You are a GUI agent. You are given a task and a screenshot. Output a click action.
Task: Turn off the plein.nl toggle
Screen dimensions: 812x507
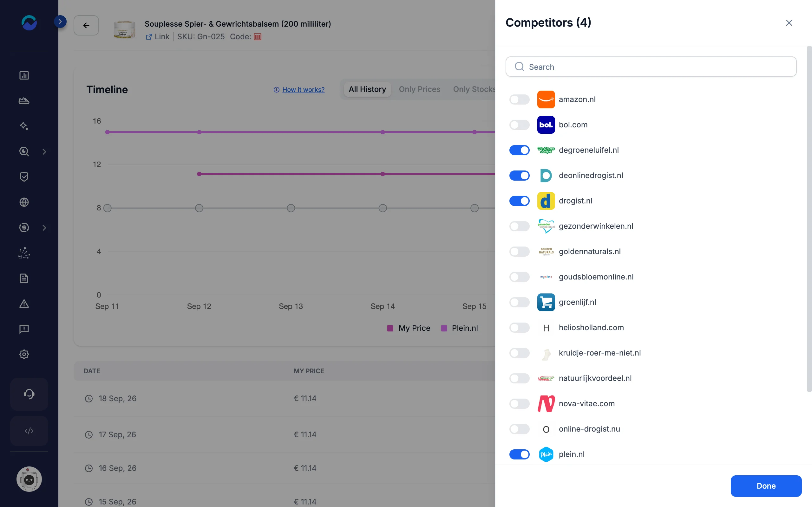pyautogui.click(x=520, y=454)
